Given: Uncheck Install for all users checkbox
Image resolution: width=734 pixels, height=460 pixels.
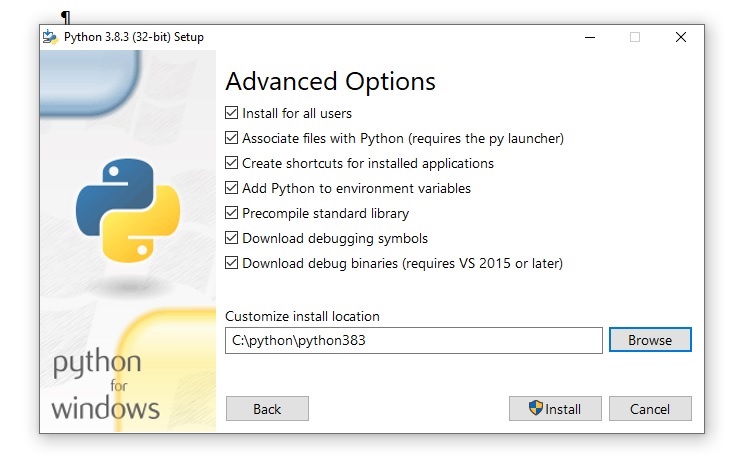Looking at the screenshot, I should [231, 113].
